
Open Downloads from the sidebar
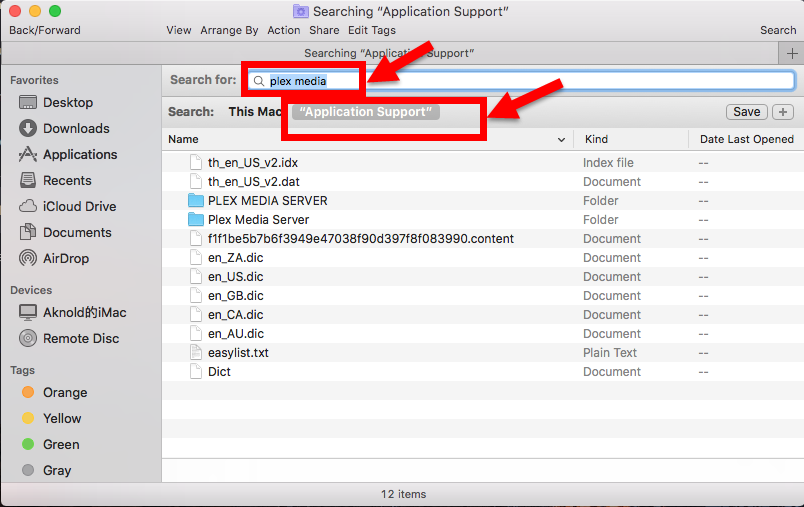tap(28, 129)
